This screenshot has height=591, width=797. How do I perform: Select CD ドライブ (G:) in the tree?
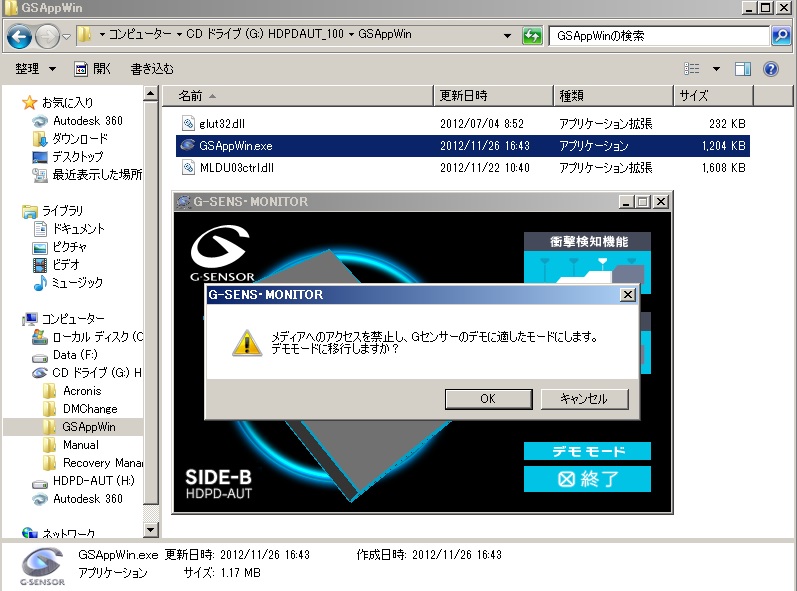click(x=97, y=373)
